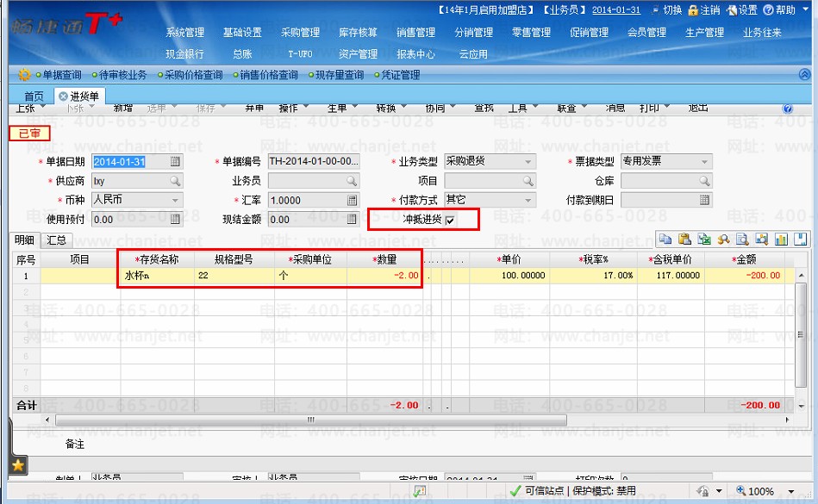Open the 销售管理 menu
The image size is (818, 504).
pyautogui.click(x=415, y=33)
